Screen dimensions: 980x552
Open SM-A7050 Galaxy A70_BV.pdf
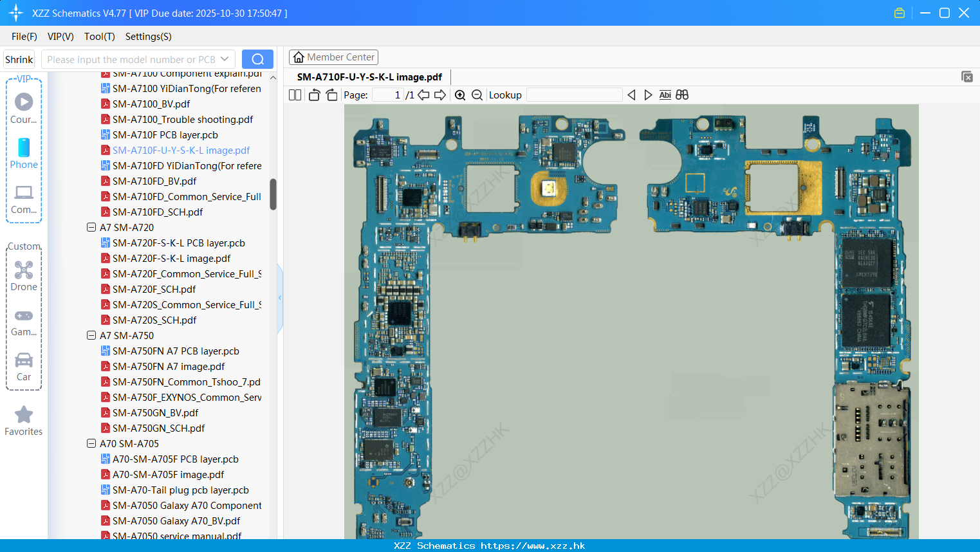click(x=176, y=520)
